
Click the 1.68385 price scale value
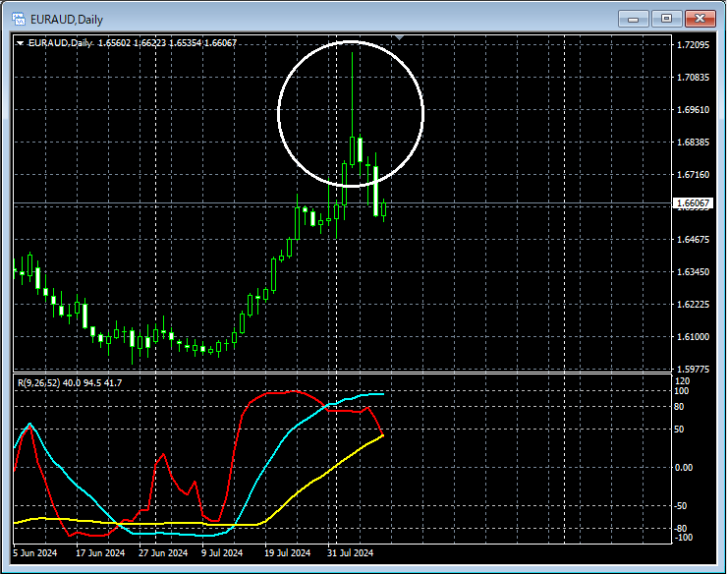(694, 143)
